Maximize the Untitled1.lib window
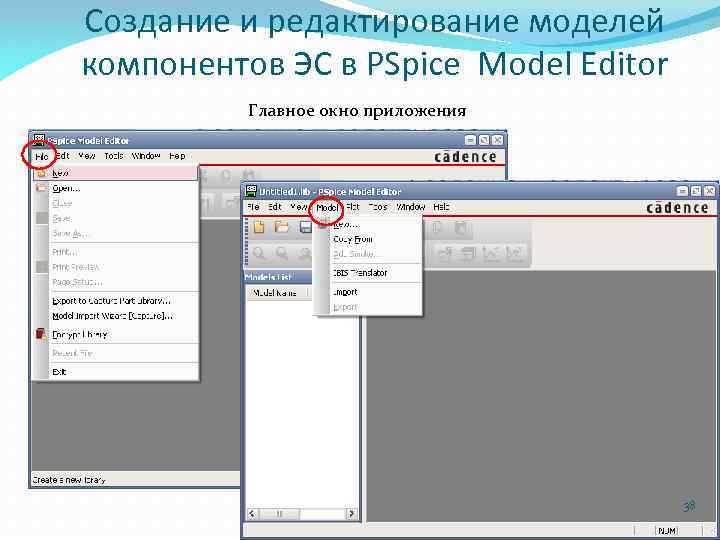 696,191
